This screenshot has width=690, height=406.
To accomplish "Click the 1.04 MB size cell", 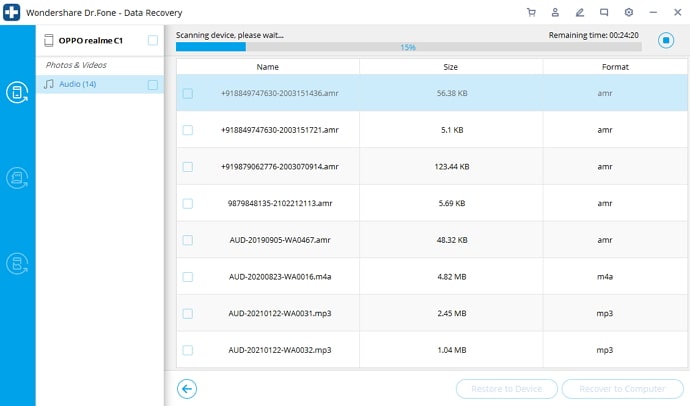I will [x=452, y=350].
